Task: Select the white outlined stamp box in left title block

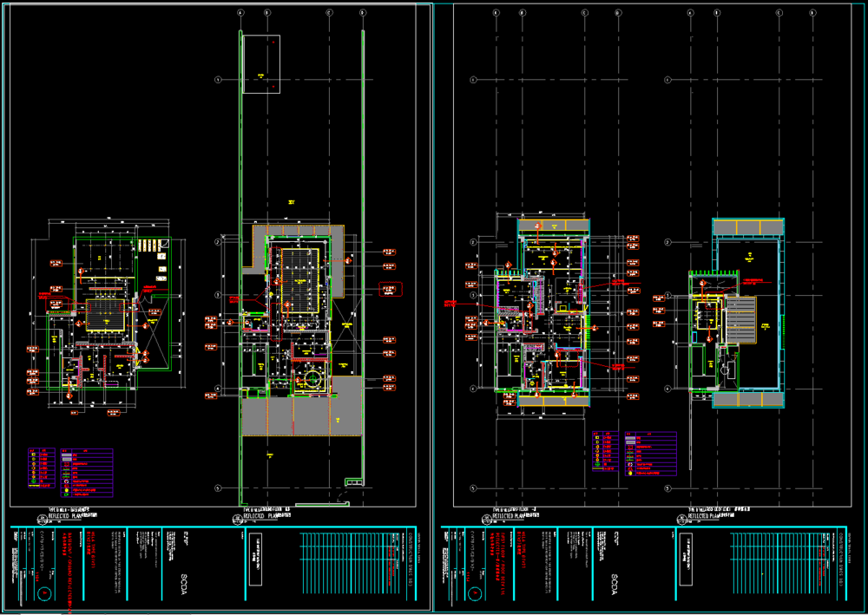Action: (255, 559)
